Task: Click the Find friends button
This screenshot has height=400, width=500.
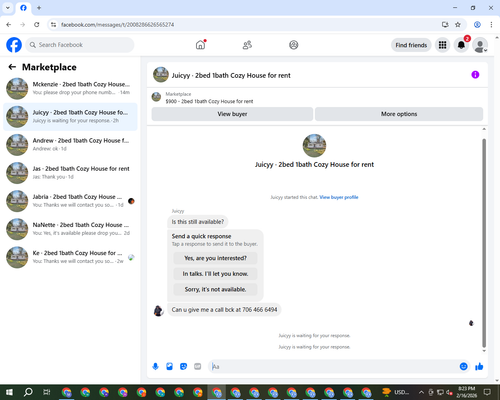Action: [411, 45]
